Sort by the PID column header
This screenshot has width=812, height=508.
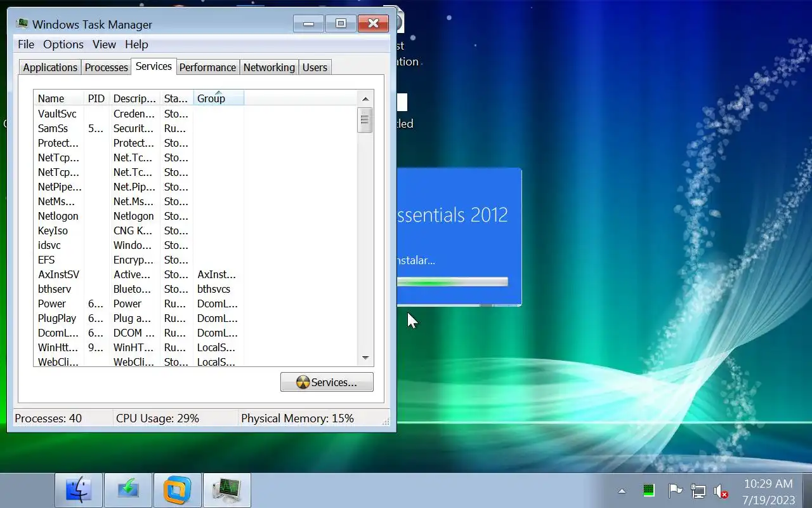96,98
